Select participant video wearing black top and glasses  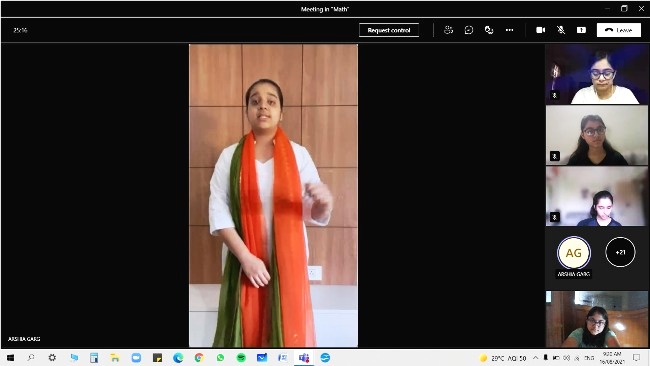[x=597, y=135]
